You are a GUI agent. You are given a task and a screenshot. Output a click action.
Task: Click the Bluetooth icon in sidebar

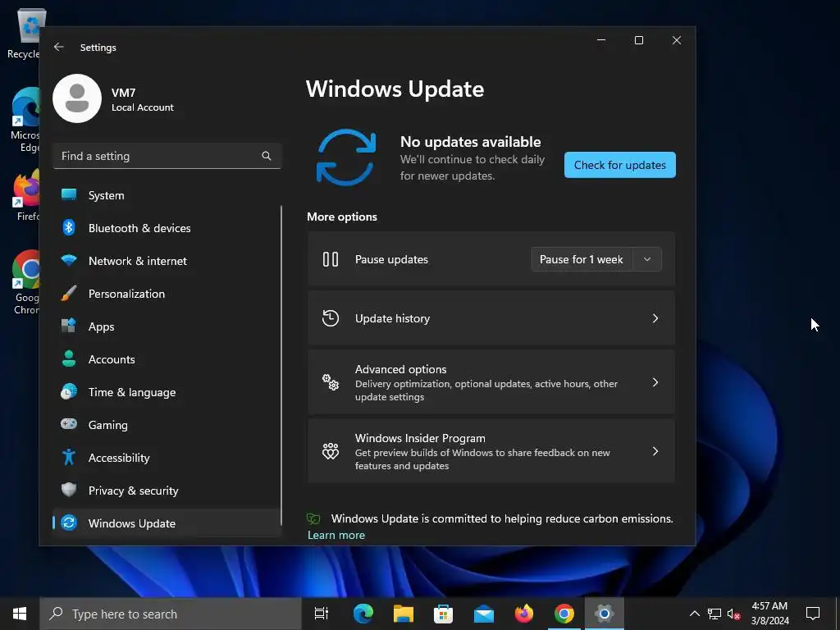69,228
